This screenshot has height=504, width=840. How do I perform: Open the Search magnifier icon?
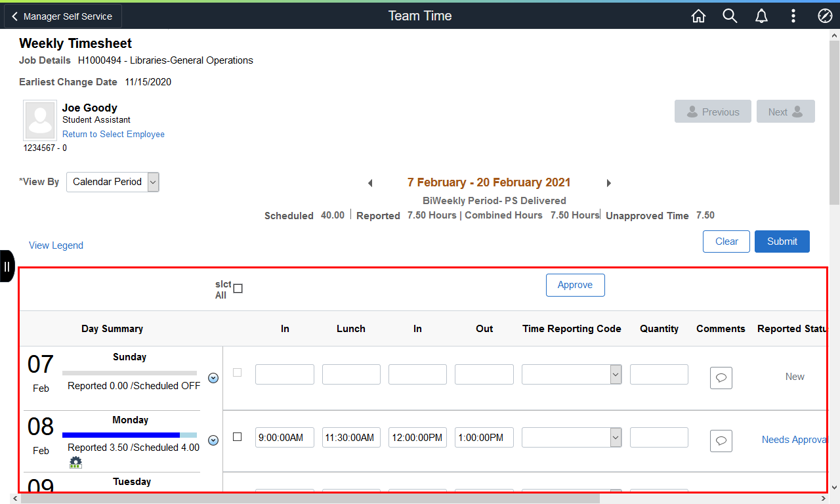point(730,16)
